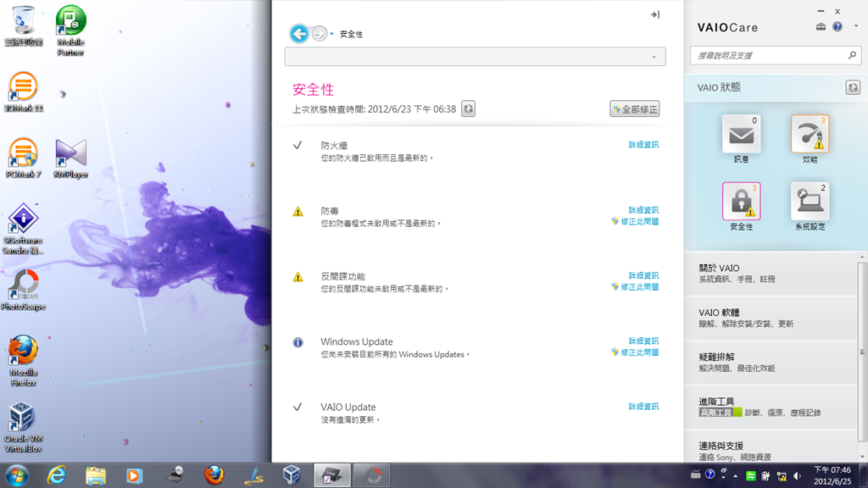Open the 系統設定 system settings tile
The image size is (868, 488).
810,201
